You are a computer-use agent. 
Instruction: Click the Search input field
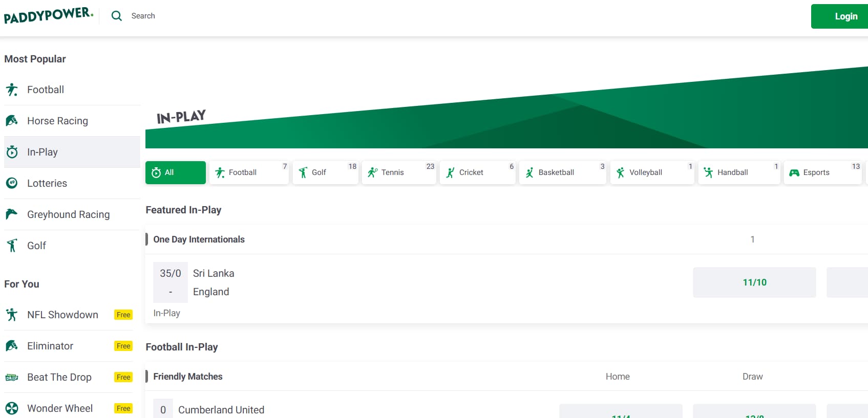point(143,16)
